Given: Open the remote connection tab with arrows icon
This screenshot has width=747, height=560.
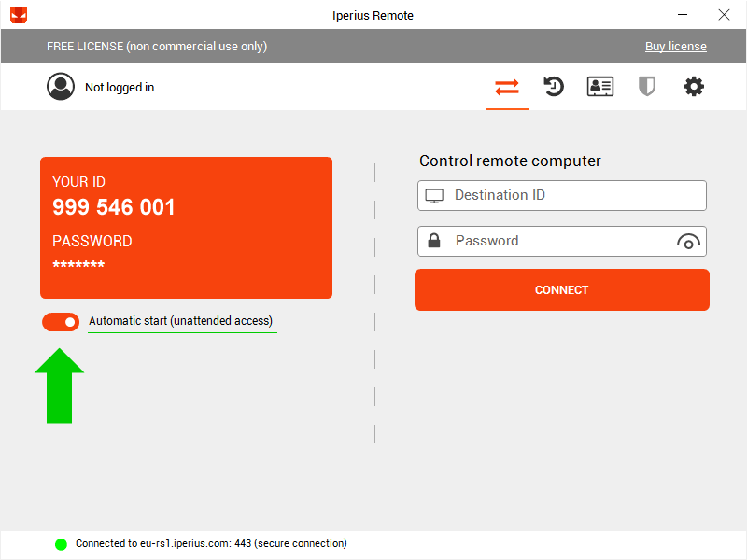Looking at the screenshot, I should pyautogui.click(x=507, y=87).
